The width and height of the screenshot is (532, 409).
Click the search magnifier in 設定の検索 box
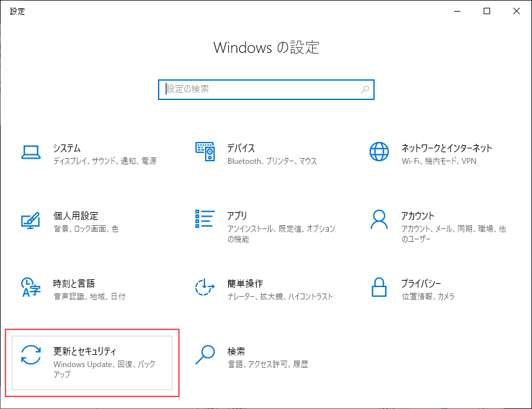[x=365, y=90]
